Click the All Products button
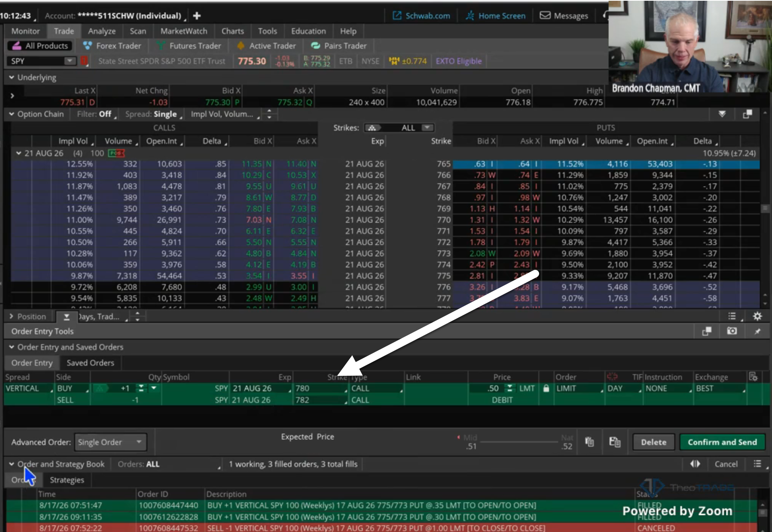 pyautogui.click(x=40, y=46)
